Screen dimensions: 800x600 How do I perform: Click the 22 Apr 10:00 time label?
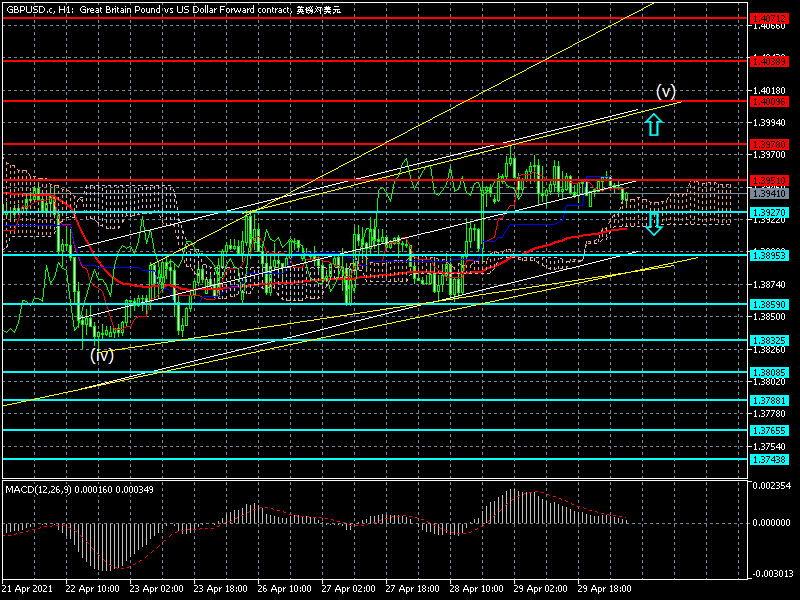point(92,589)
